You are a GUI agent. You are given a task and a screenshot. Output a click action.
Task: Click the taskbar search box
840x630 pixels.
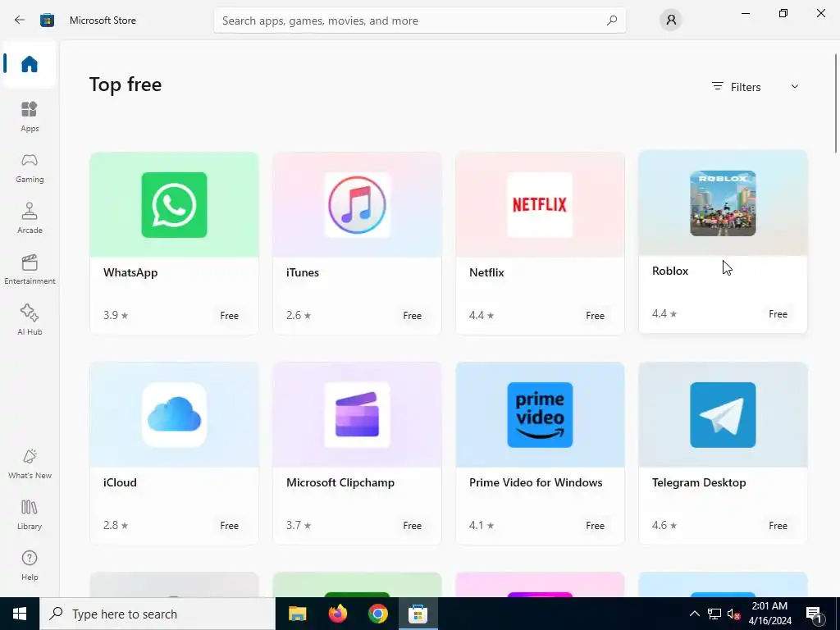[157, 614]
